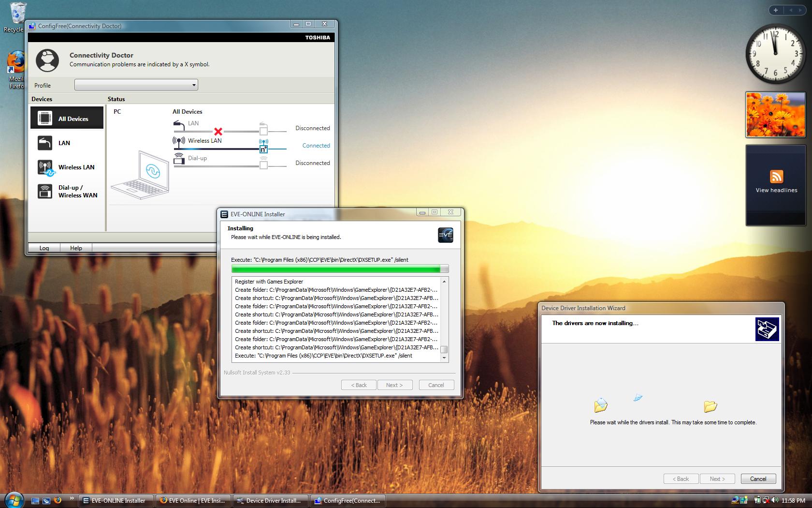Click the install log scrollbar thumb
Screen dimensions: 812x508
pos(444,349)
